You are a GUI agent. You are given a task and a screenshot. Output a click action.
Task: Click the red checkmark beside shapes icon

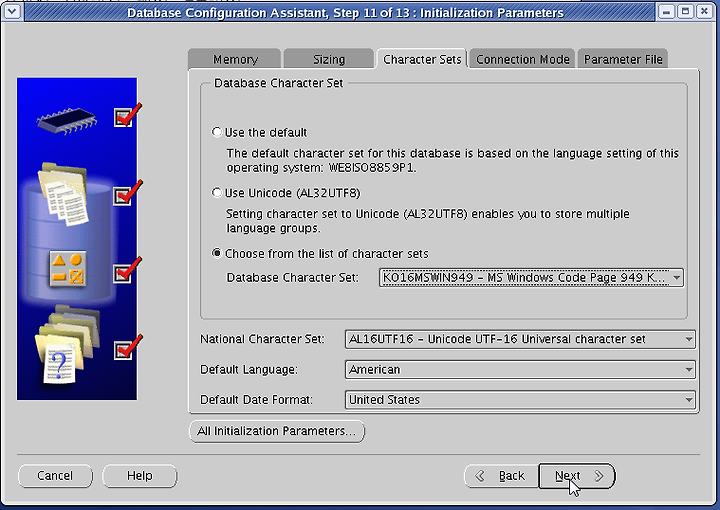click(128, 270)
